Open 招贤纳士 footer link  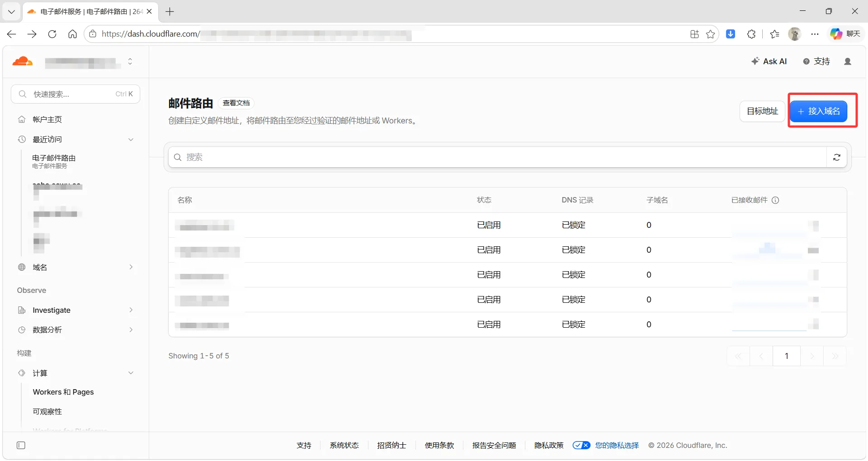tap(392, 446)
